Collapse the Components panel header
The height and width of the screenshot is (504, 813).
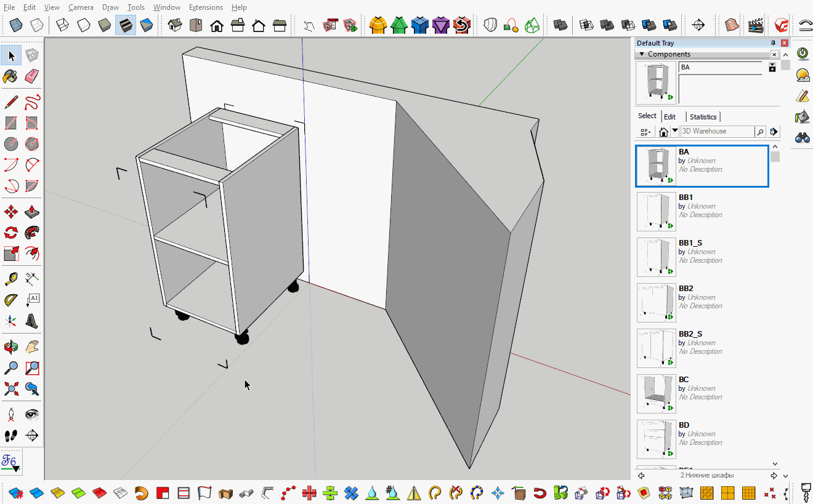click(641, 54)
